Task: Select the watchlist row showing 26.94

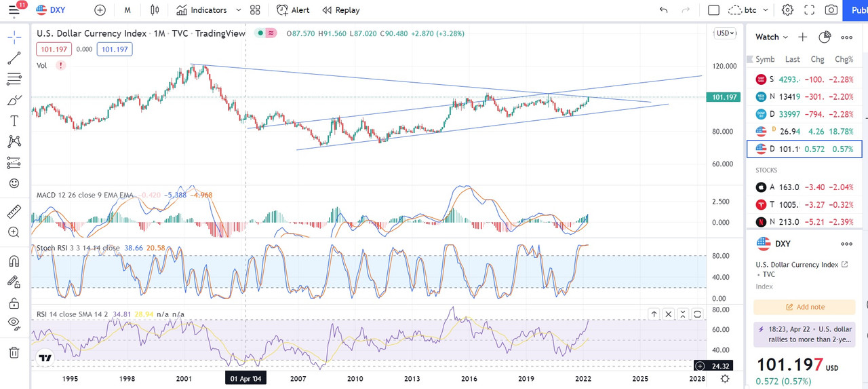Action: 804,131
